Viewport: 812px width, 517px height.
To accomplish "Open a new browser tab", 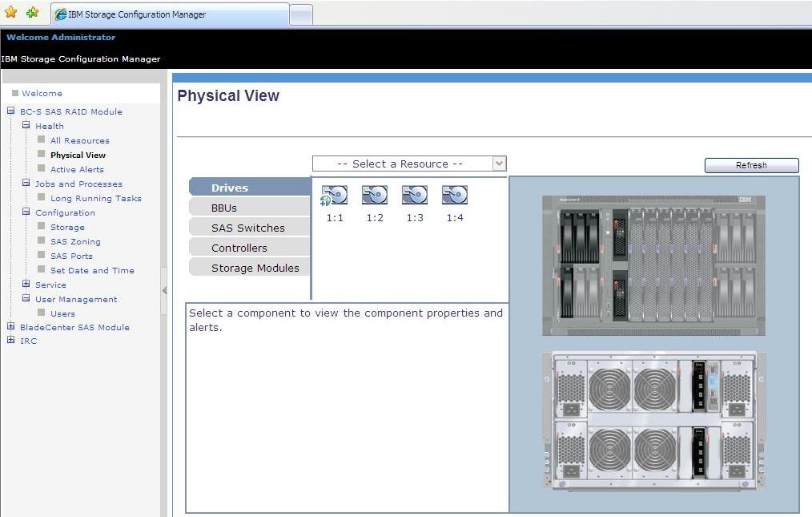I will [x=301, y=15].
